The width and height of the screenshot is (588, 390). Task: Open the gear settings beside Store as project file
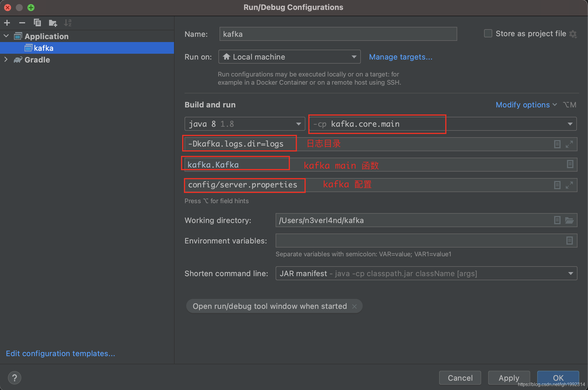tap(573, 34)
